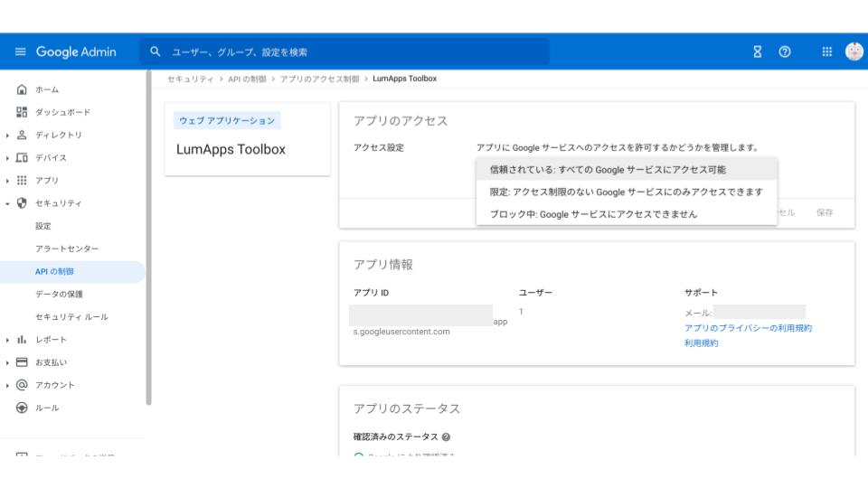Open the hamburger main menu

click(x=21, y=52)
